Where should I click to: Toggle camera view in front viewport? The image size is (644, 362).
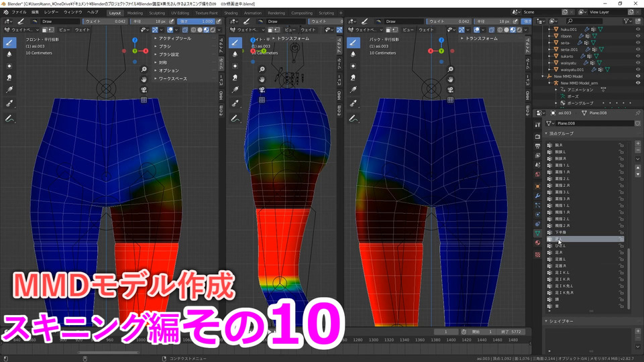pos(144,90)
